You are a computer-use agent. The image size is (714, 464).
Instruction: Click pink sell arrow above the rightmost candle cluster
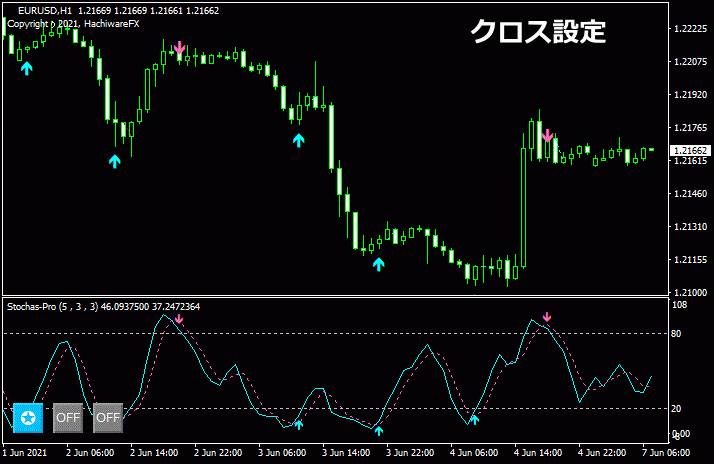point(546,135)
